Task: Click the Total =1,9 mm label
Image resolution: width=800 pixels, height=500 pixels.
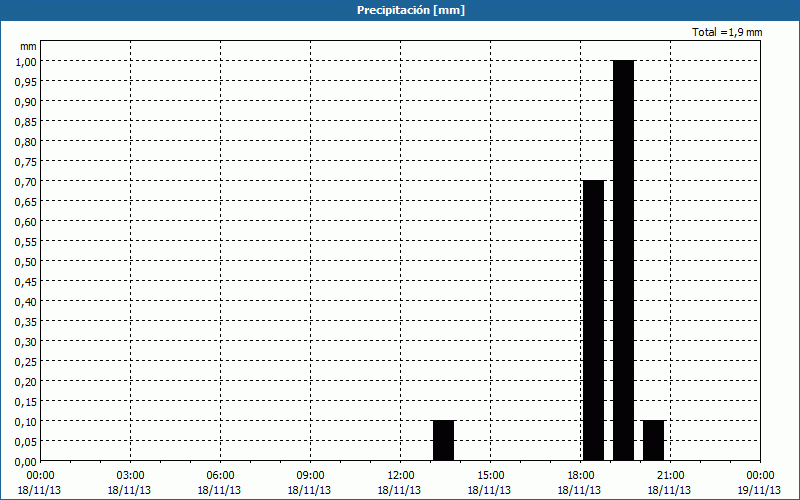Action: point(727,32)
